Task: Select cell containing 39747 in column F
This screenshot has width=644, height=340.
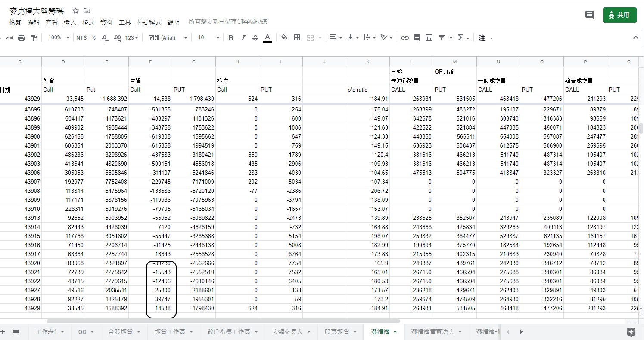Action: click(x=150, y=299)
